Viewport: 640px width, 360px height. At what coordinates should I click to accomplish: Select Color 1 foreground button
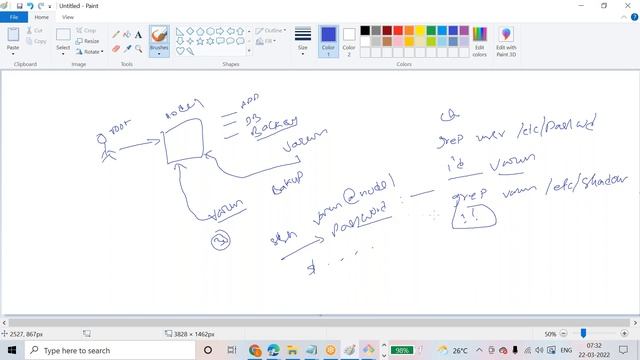click(x=328, y=42)
